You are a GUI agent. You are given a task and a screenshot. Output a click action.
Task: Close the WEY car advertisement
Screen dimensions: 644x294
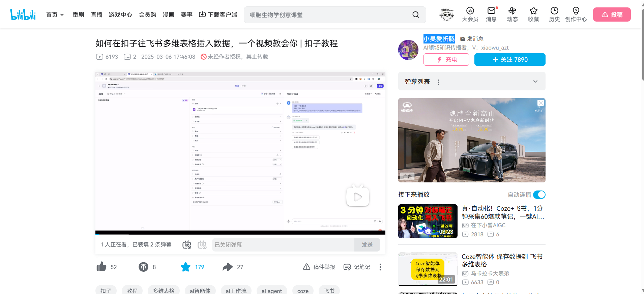[541, 103]
